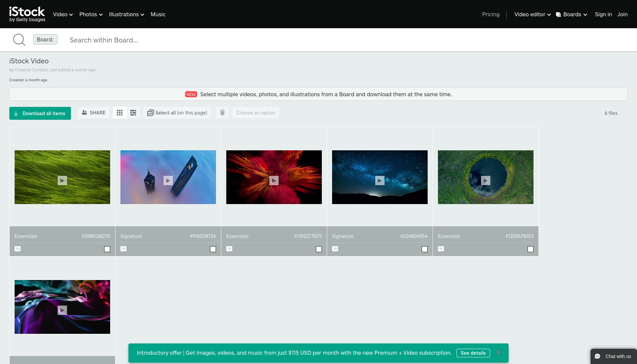Play the neon smoke waves video

coord(62,310)
